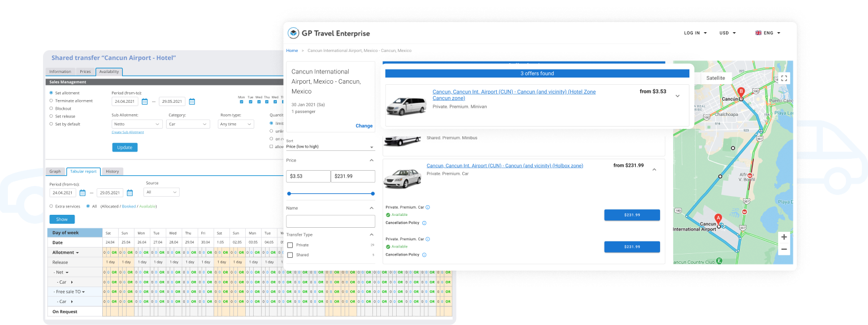Open the Category Car dropdown
This screenshot has width=868, height=325.
[x=188, y=124]
